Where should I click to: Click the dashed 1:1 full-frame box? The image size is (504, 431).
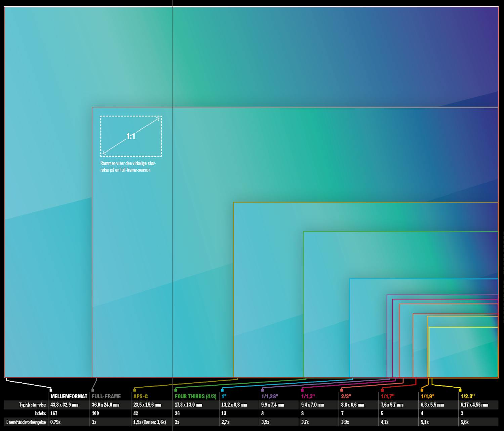coord(131,136)
